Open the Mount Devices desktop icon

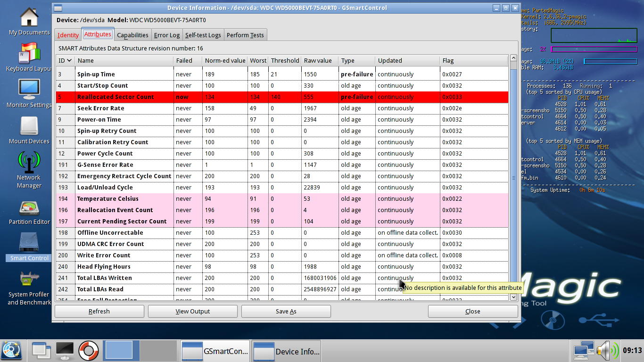click(x=29, y=130)
